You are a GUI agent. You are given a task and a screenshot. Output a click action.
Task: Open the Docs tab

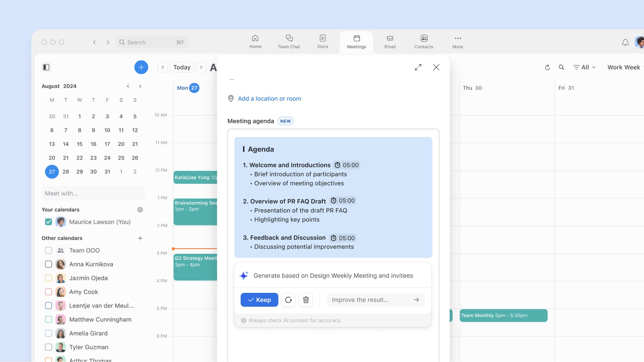coord(322,42)
